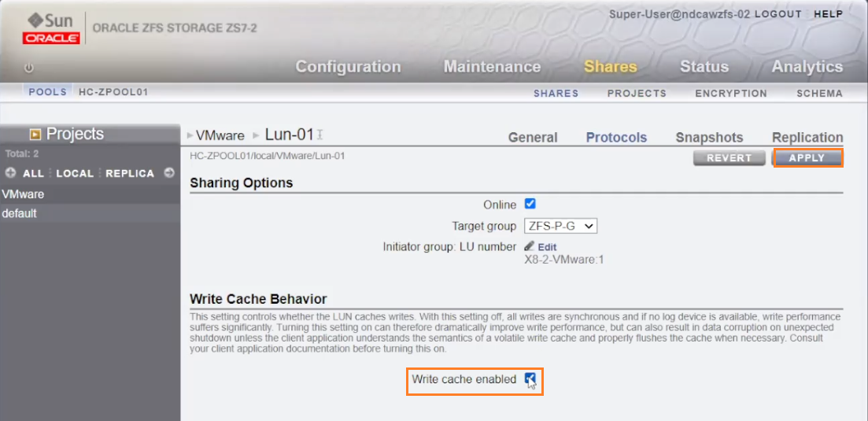868x421 pixels.
Task: Click the Edit link for LU number
Action: [547, 247]
